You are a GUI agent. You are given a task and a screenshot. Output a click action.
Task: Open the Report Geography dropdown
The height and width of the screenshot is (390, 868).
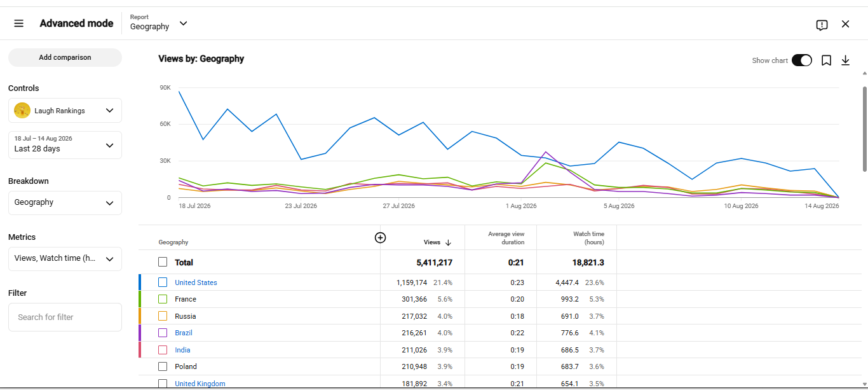[159, 23]
